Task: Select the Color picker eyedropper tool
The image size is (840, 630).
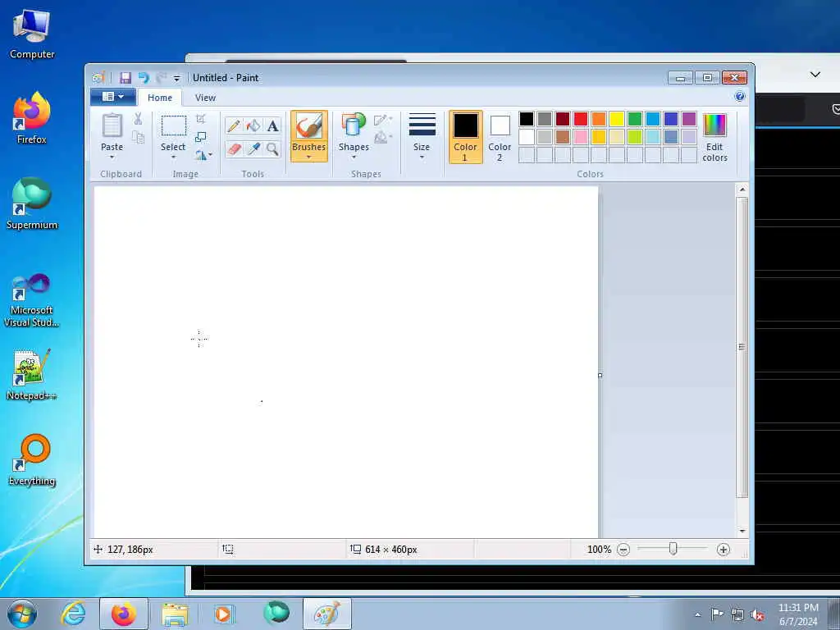Action: point(253,149)
